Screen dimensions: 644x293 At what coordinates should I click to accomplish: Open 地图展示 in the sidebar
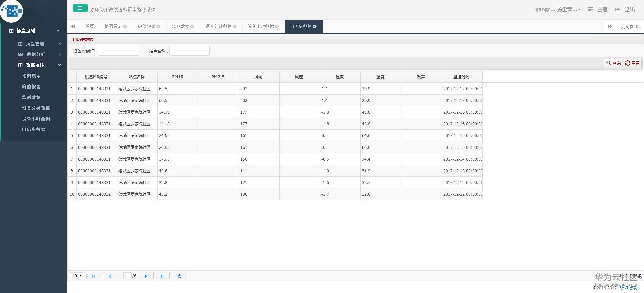tap(31, 76)
